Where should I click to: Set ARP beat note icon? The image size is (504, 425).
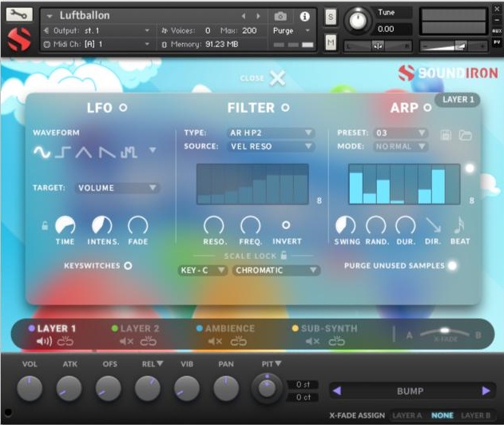pos(459,224)
